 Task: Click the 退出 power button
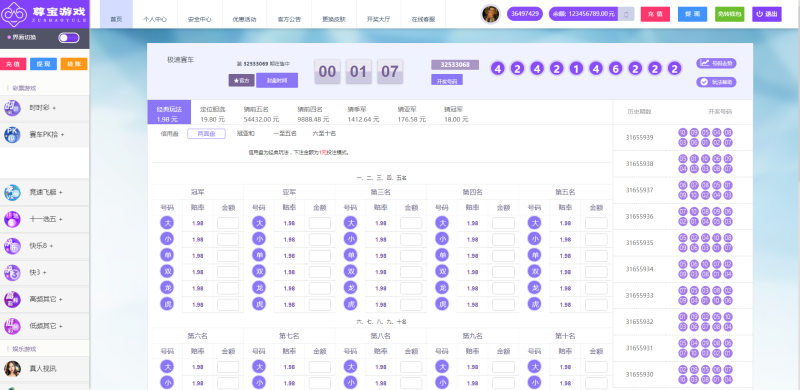click(x=766, y=14)
